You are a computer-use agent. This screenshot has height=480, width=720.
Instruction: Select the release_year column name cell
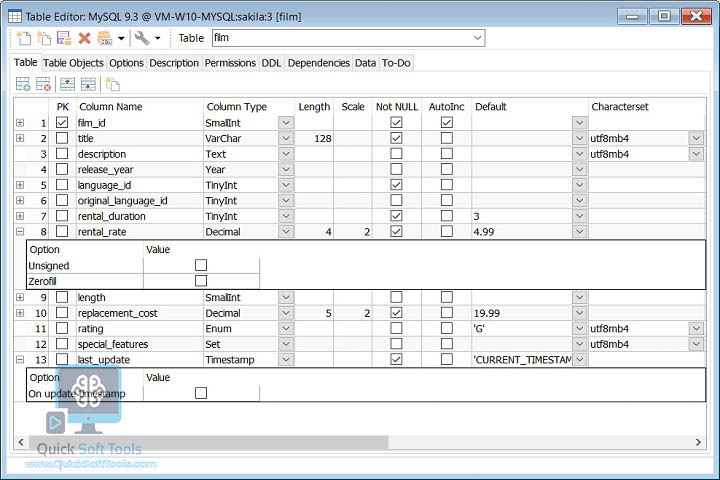click(x=140, y=169)
